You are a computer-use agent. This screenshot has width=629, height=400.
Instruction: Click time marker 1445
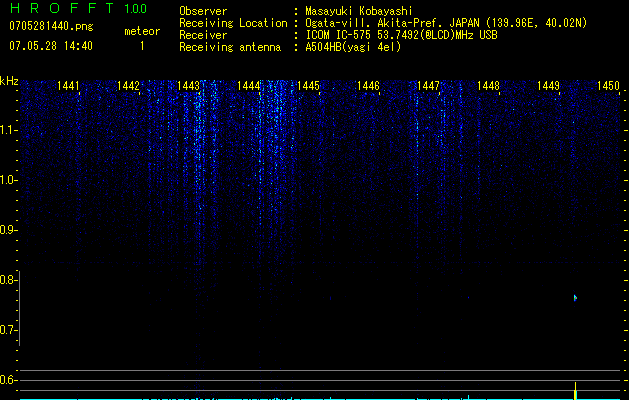coord(308,86)
